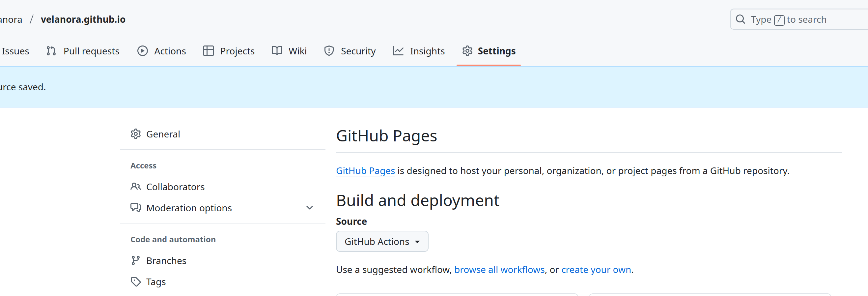This screenshot has width=868, height=296.
Task: Click the Insights graph icon
Action: 398,51
